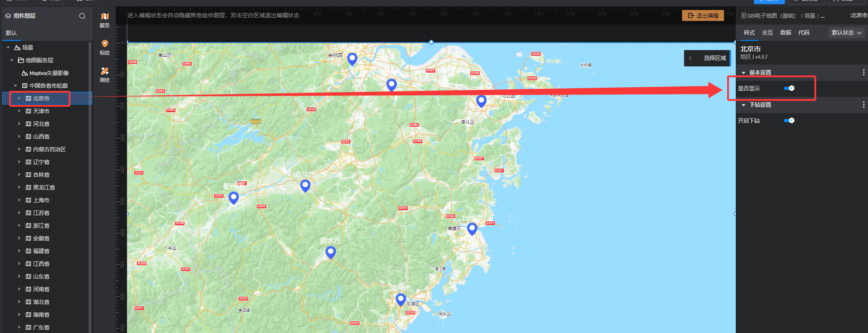Expand the 辽宁省 tree node
Image resolution: width=868 pixels, height=333 pixels.
tap(19, 162)
